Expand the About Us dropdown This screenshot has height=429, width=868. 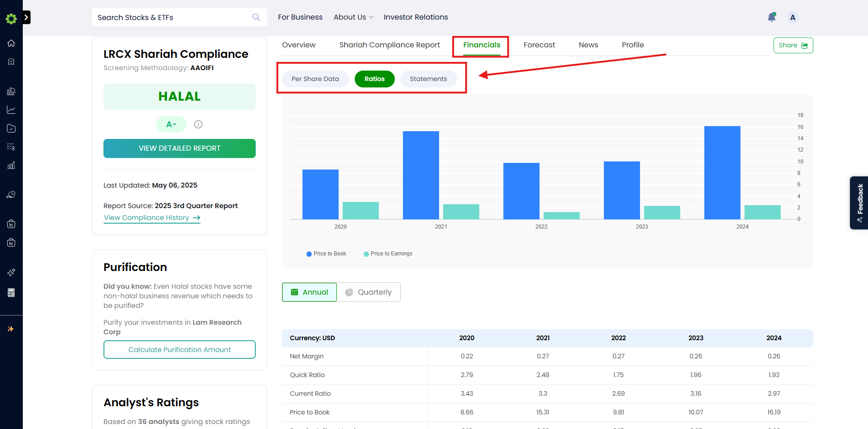pyautogui.click(x=354, y=17)
